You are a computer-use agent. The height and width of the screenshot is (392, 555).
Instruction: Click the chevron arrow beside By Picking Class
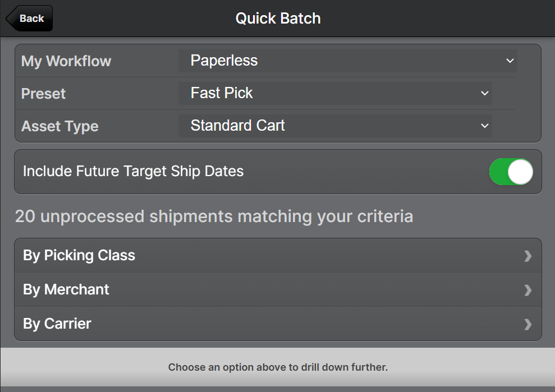coord(528,256)
